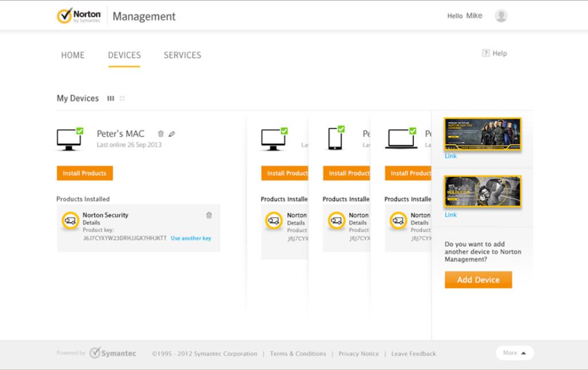Remove Norton Security using its trash icon
588x370 pixels.
point(209,215)
